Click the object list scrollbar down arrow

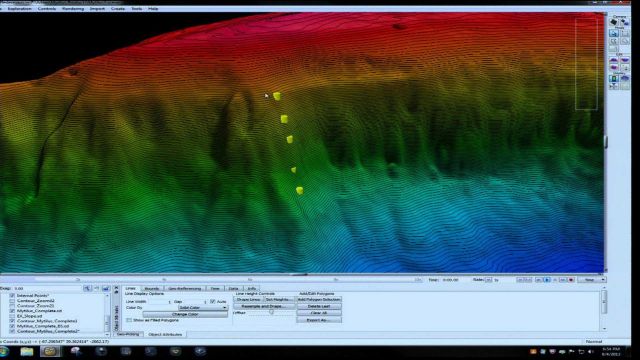[x=107, y=334]
